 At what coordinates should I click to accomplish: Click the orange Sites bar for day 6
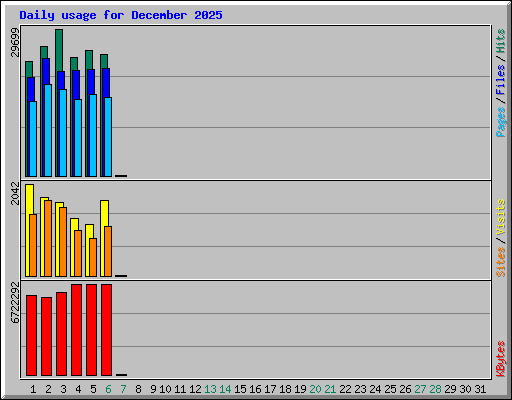pyautogui.click(x=108, y=251)
